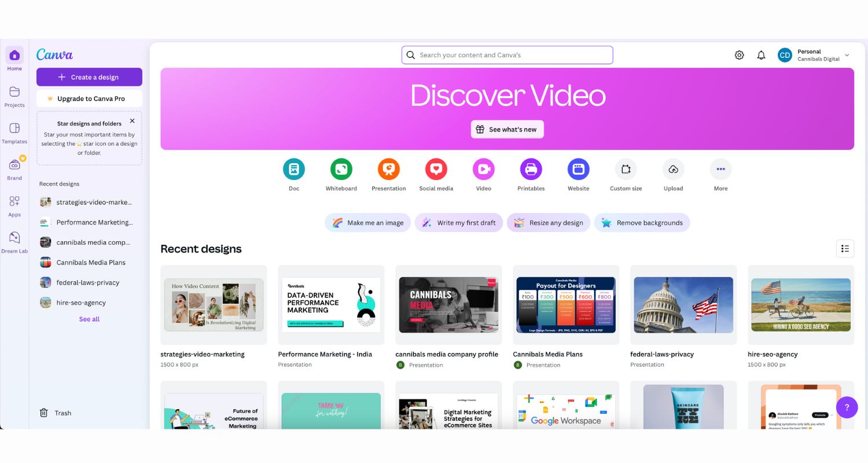Click the Upload icon
The height and width of the screenshot is (463, 868).
point(674,169)
